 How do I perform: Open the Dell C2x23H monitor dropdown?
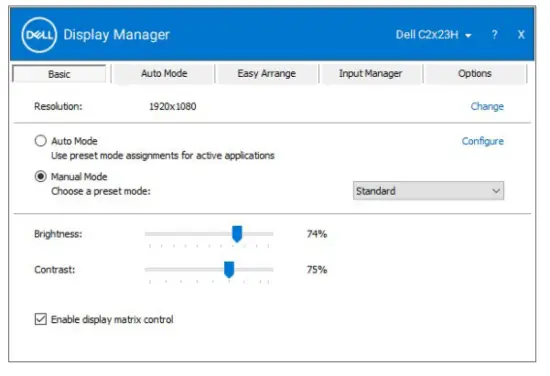click(x=434, y=35)
